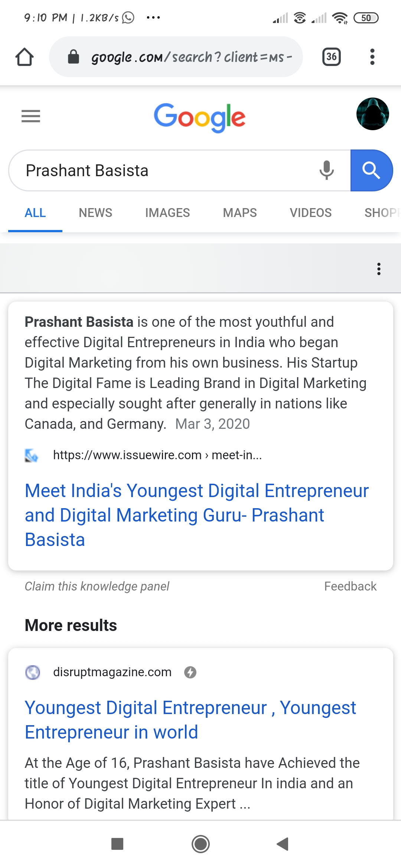Open the browser three-dot menu

(x=372, y=57)
